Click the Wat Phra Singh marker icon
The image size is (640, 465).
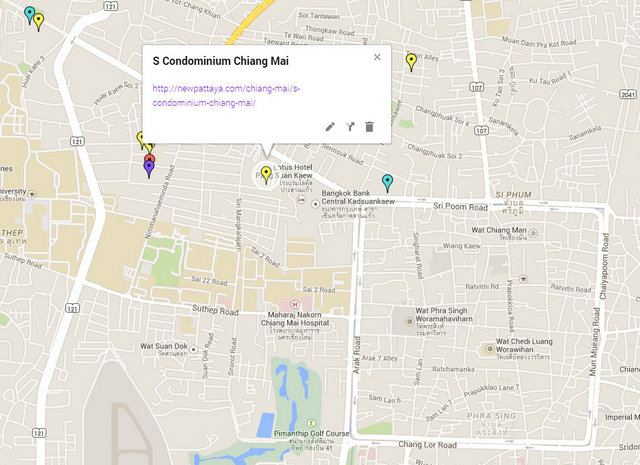(x=409, y=321)
